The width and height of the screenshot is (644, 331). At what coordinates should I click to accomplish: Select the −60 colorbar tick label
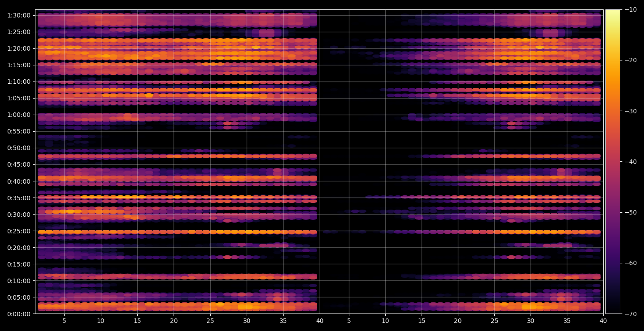point(631,263)
